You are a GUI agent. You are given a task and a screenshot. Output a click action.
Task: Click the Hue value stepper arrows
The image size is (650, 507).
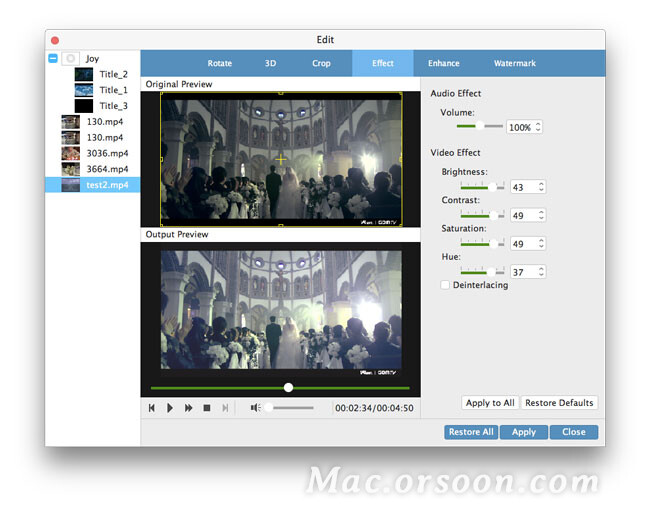[x=542, y=272]
